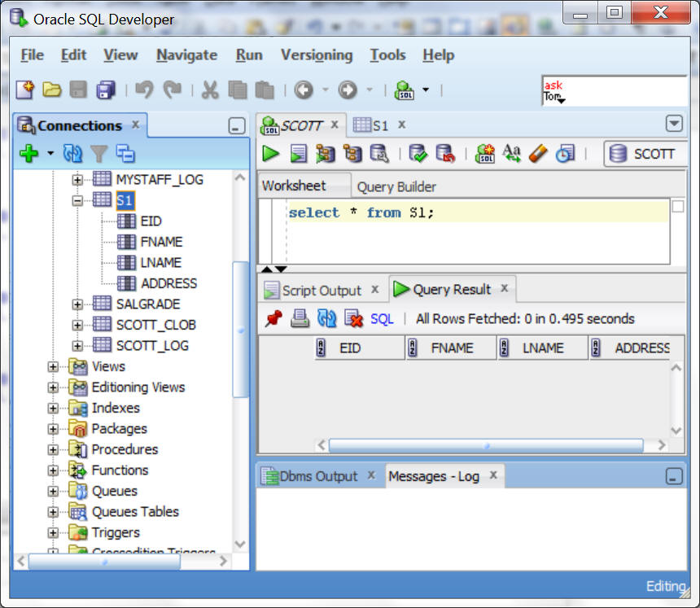The image size is (700, 608).
Task: Open the SQL History icon
Action: pyautogui.click(x=565, y=154)
